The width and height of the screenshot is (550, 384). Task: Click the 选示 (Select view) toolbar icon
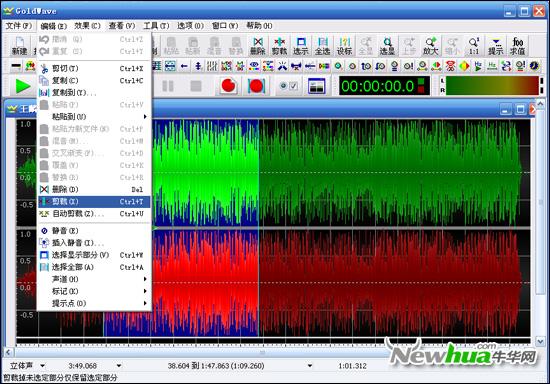pyautogui.click(x=301, y=46)
